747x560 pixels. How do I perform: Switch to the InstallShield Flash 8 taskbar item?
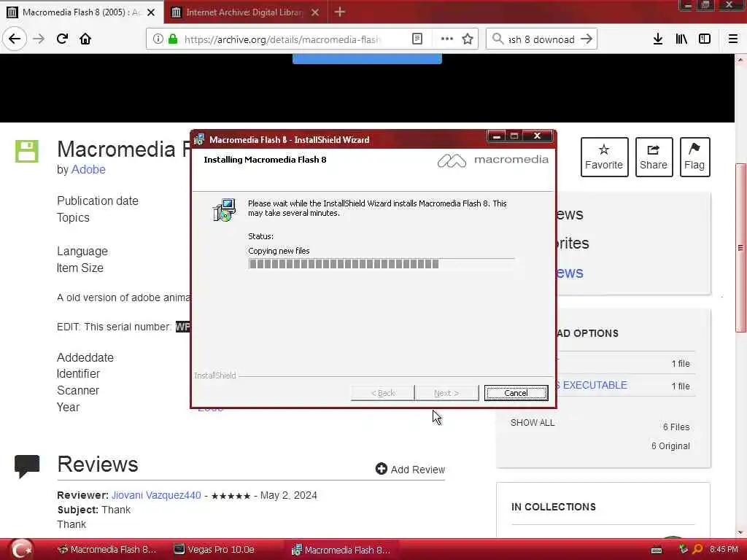click(341, 550)
